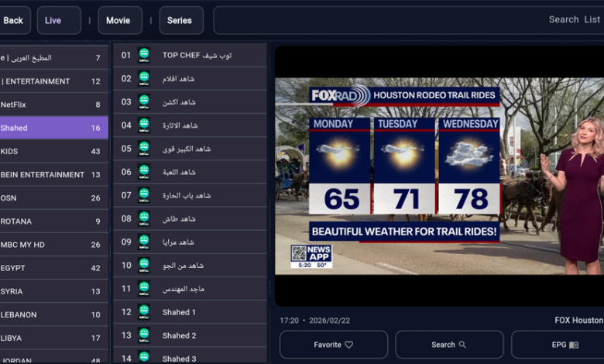Click the heart icon on Favorite button

348,345
